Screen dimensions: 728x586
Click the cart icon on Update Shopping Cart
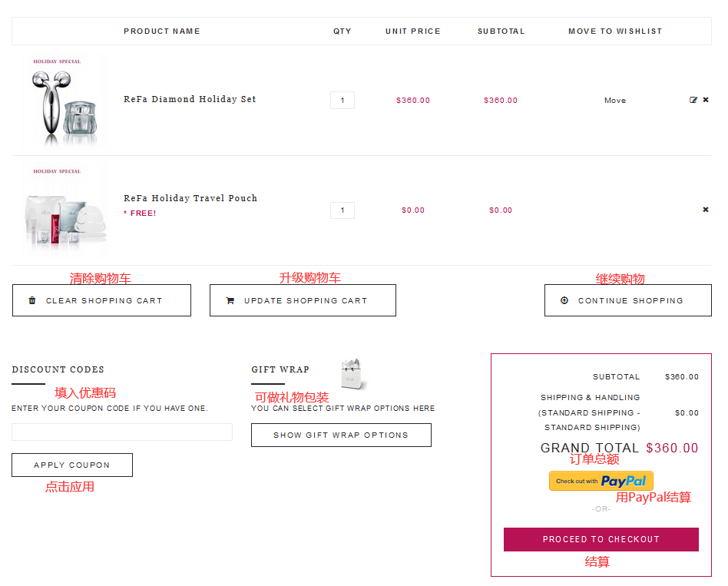(x=230, y=300)
